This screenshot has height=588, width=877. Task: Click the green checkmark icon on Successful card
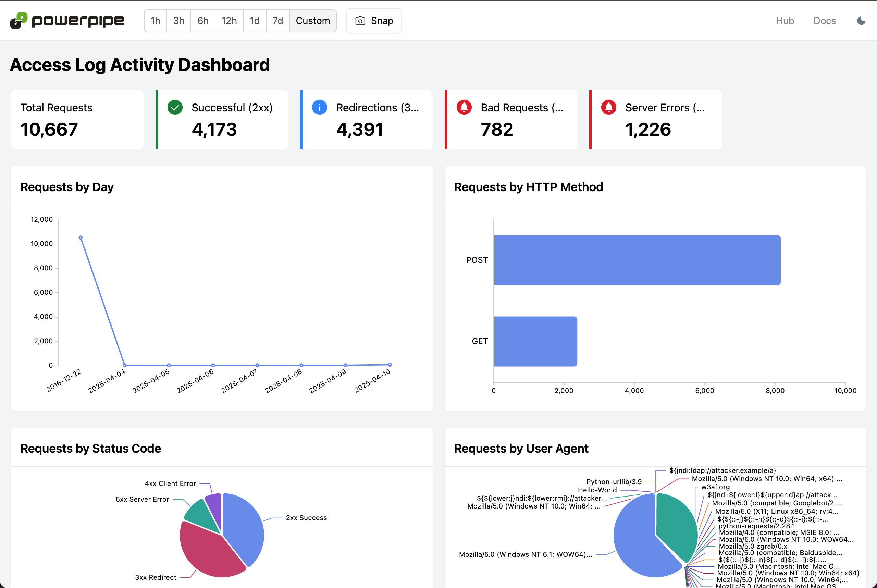pos(175,107)
